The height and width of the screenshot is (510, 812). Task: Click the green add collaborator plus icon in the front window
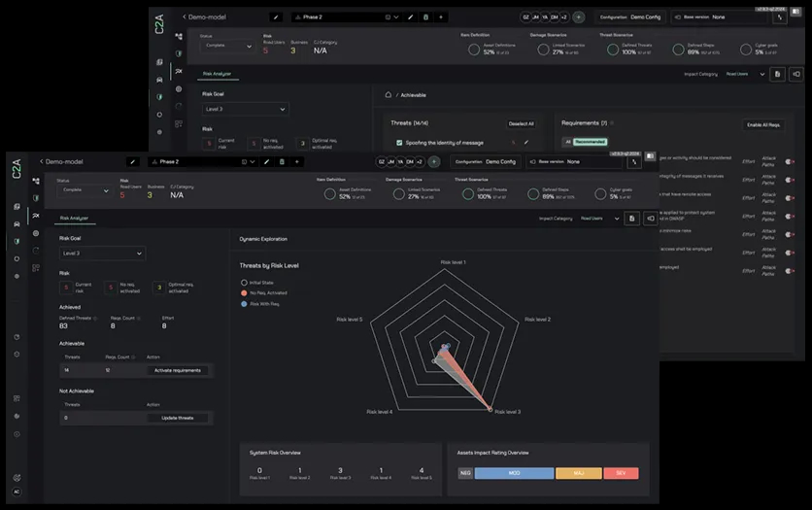pyautogui.click(x=433, y=161)
